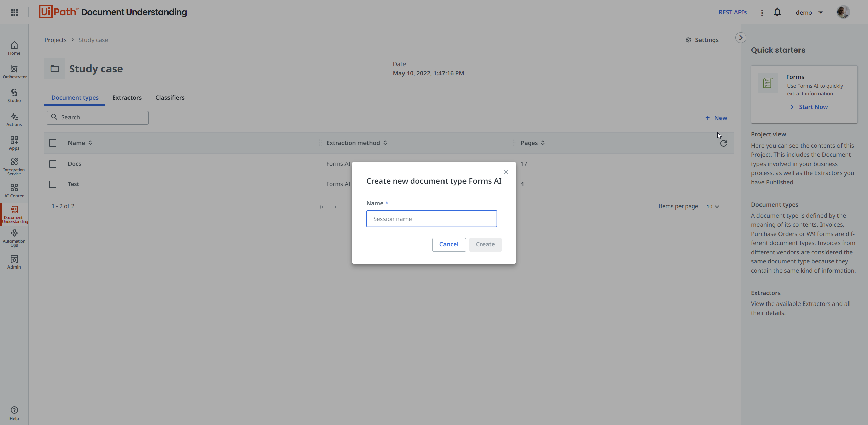Check the Test row checkbox

tap(53, 184)
